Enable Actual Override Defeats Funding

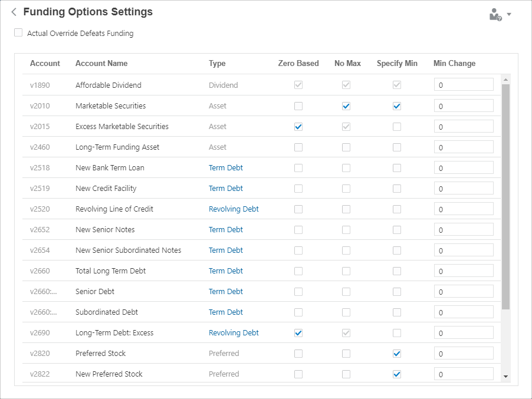tap(18, 33)
